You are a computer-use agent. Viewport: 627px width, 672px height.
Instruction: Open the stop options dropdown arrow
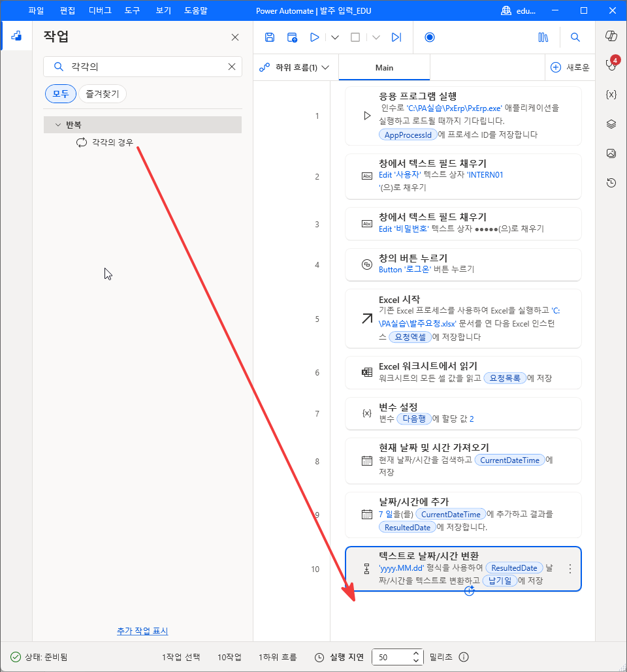[376, 37]
